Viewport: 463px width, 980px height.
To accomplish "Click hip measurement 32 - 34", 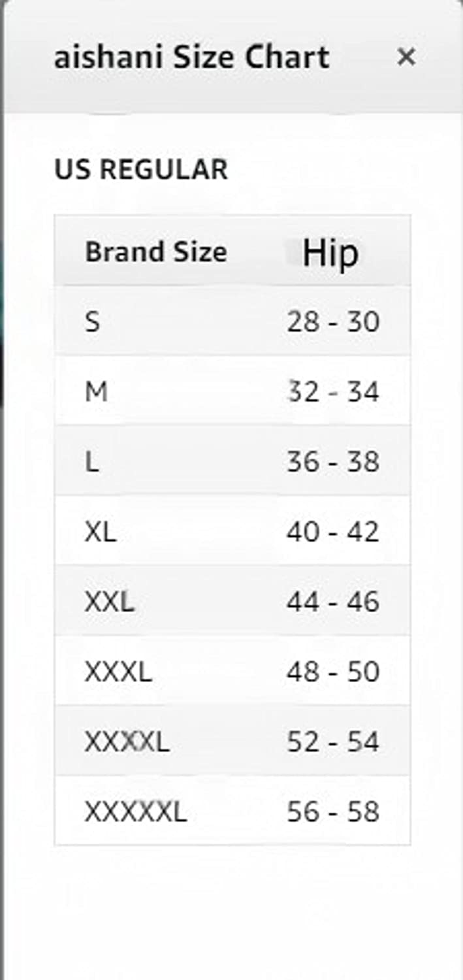I will click(x=332, y=392).
